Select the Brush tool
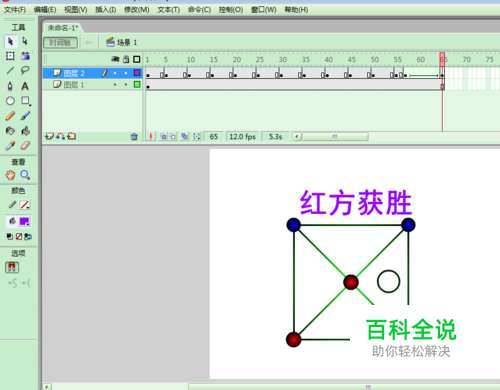This screenshot has width=500, height=390. pyautogui.click(x=25, y=116)
